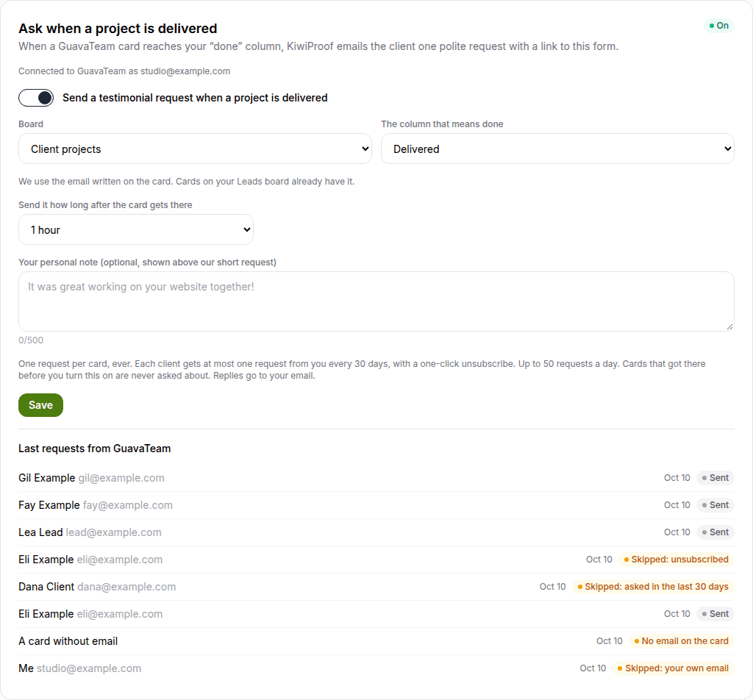Click the Your personal note label

click(147, 262)
